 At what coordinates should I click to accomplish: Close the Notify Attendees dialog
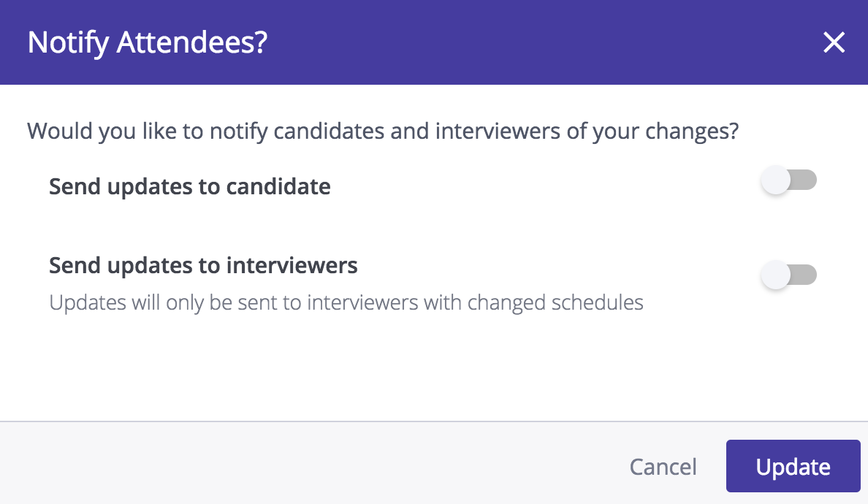coord(834,43)
